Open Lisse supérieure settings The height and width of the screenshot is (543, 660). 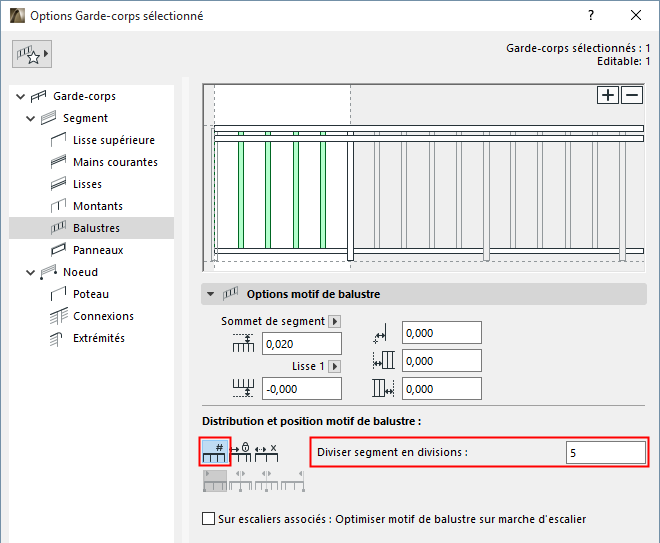pyautogui.click(x=114, y=140)
